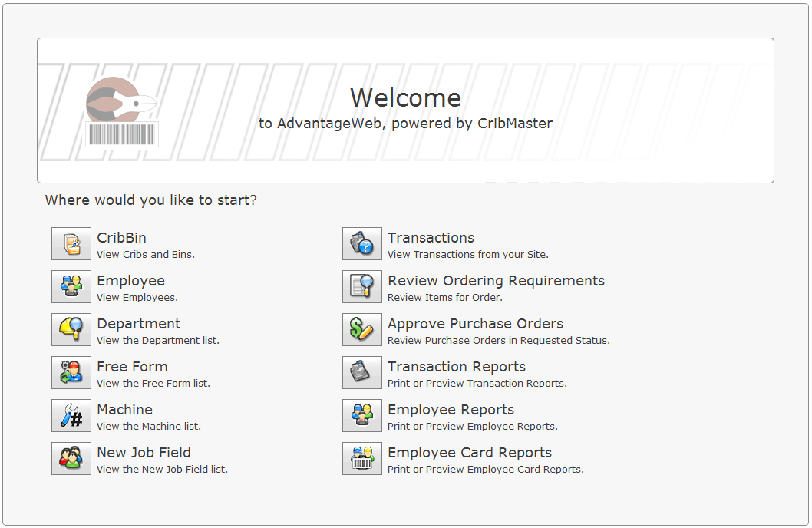Open the Employee link
The image size is (812, 528).
pos(131,281)
